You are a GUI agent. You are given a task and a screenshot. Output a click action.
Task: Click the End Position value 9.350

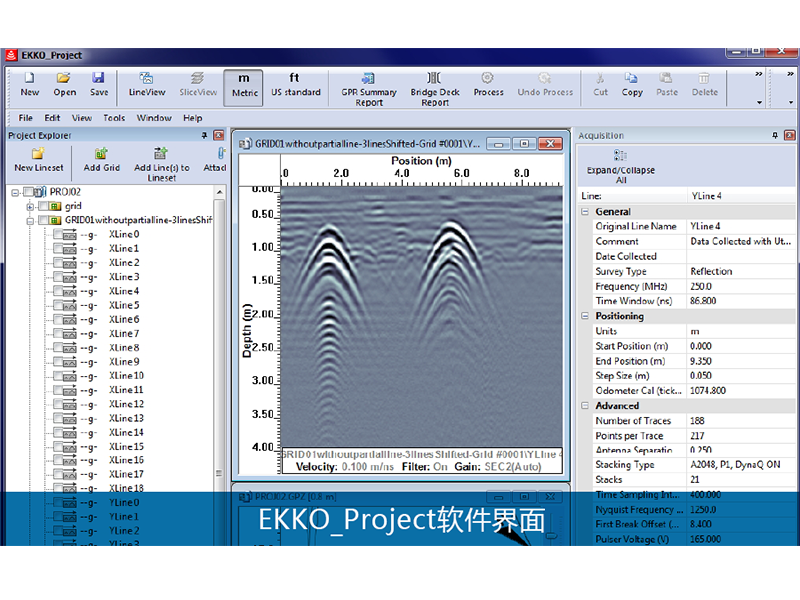tap(701, 361)
